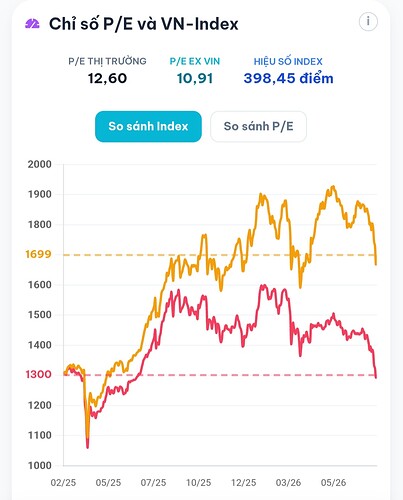This screenshot has height=500, width=403.
Task: Click the 2000 label on y-axis
Action: tap(40, 164)
